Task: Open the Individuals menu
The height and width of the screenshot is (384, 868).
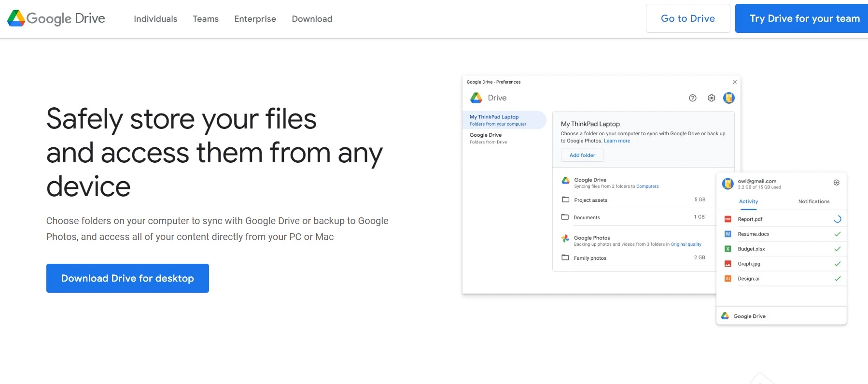Action: 155,19
